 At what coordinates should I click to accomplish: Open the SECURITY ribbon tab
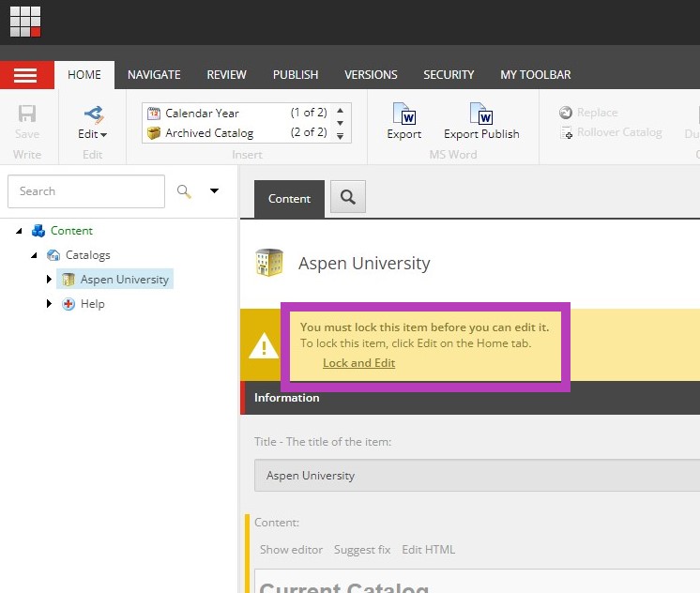pos(449,75)
